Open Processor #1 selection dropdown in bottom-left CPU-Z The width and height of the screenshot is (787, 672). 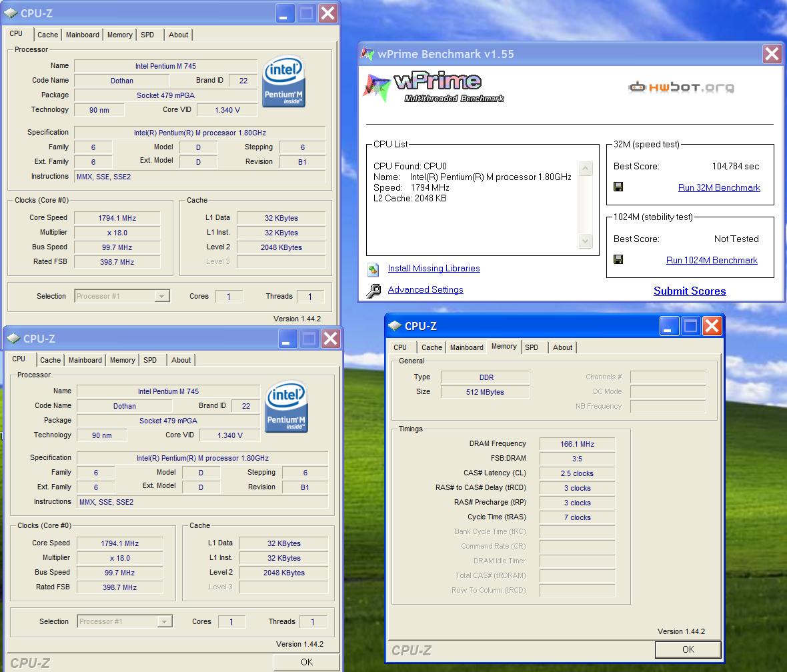pos(164,621)
